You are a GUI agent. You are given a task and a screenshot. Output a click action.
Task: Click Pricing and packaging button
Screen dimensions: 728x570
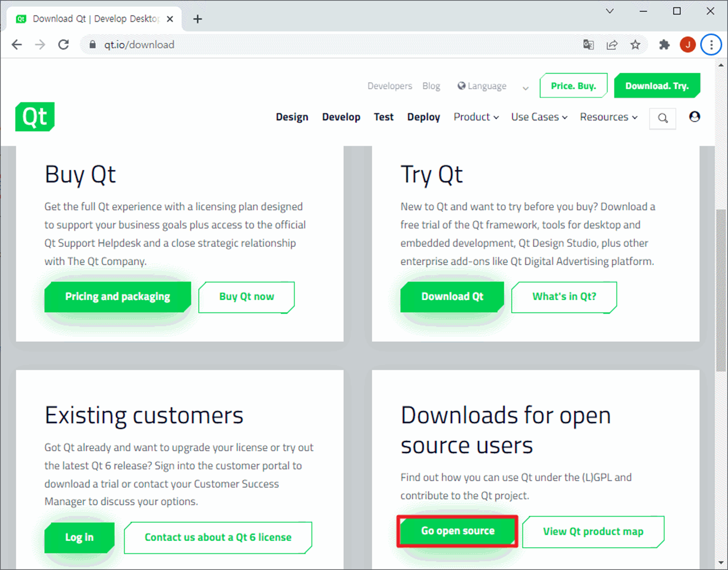click(118, 297)
